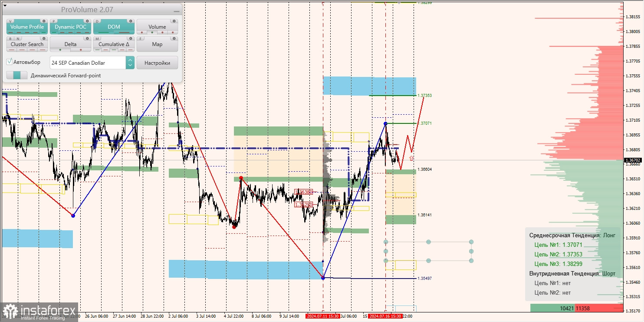Viewport: 644px width, 322px height.
Task: Minimize the ProVolume 2.07 panel
Action: click(x=177, y=11)
